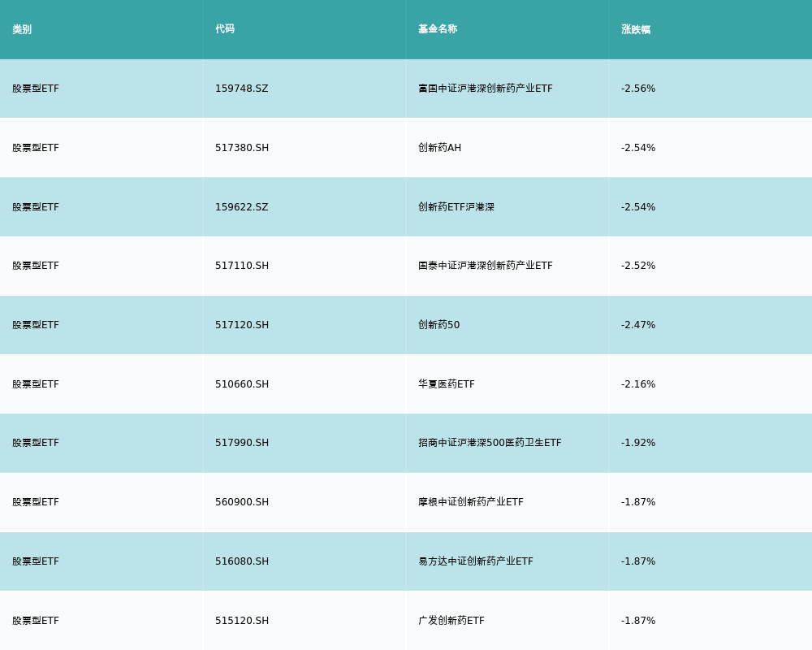Select code 517120.SH
Image resolution: width=812 pixels, height=650 pixels.
(242, 325)
